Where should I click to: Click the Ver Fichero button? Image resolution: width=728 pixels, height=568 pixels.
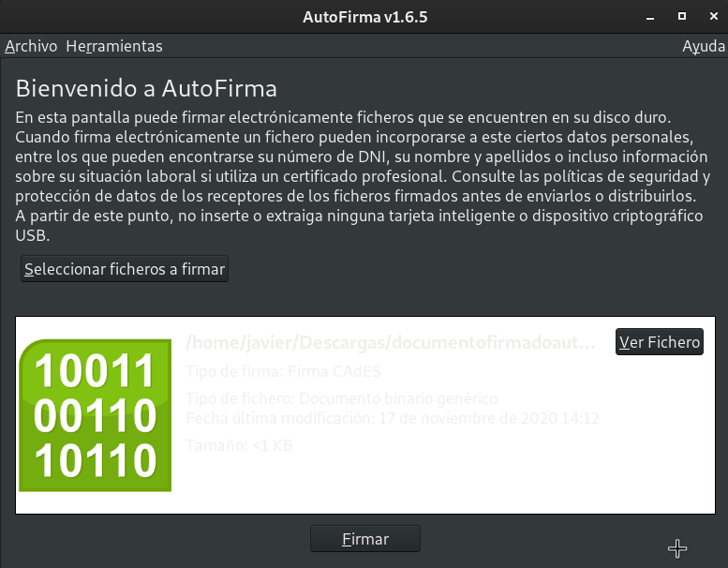click(x=660, y=342)
